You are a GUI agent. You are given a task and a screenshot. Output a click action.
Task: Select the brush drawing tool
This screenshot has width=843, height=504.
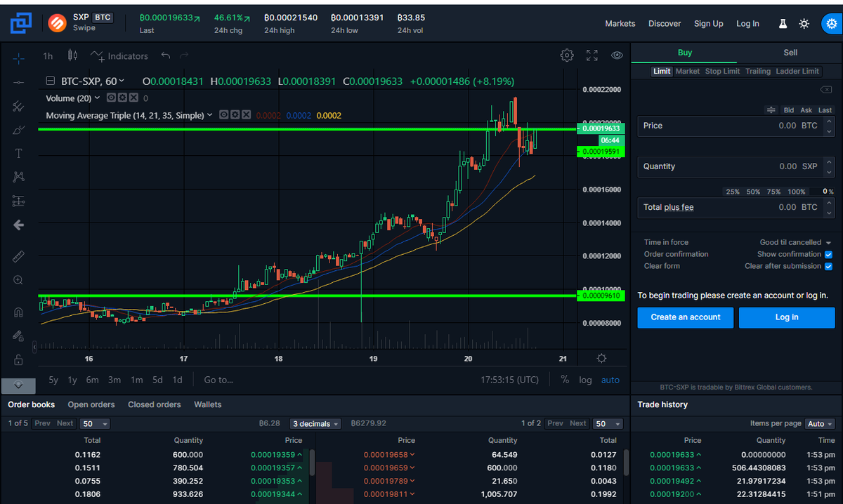tap(19, 130)
